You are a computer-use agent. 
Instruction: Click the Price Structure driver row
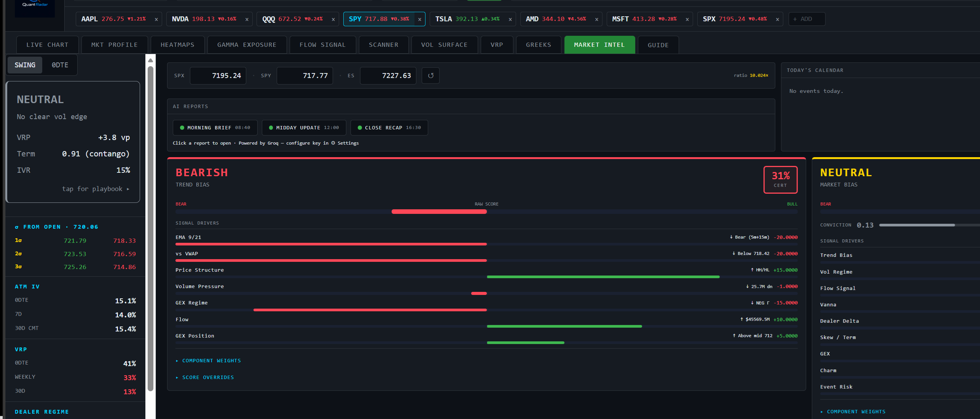coord(486,273)
